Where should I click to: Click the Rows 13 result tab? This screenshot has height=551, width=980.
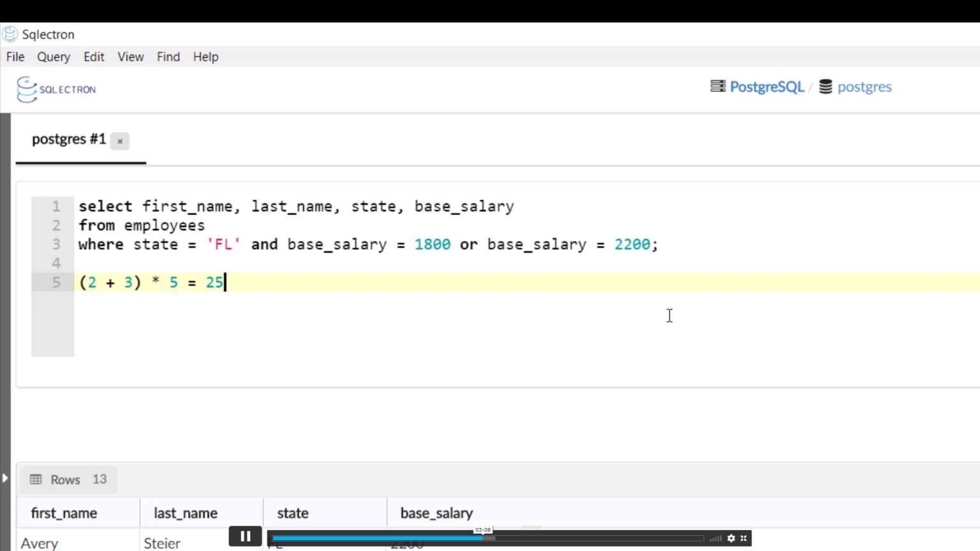coord(68,480)
